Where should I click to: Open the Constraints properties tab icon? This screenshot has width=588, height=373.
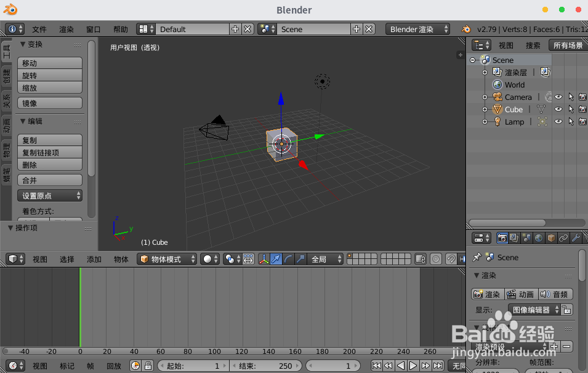pos(563,238)
